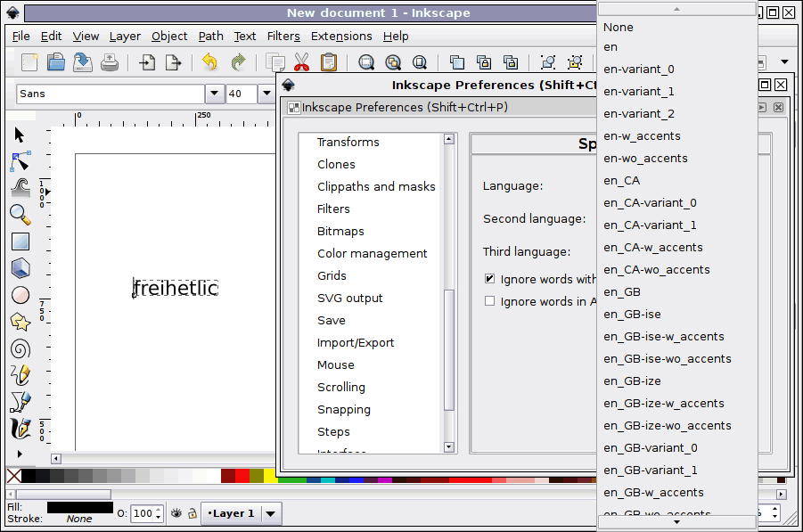Create a clone toolbar icon
This screenshot has height=532, width=803.
tap(483, 62)
